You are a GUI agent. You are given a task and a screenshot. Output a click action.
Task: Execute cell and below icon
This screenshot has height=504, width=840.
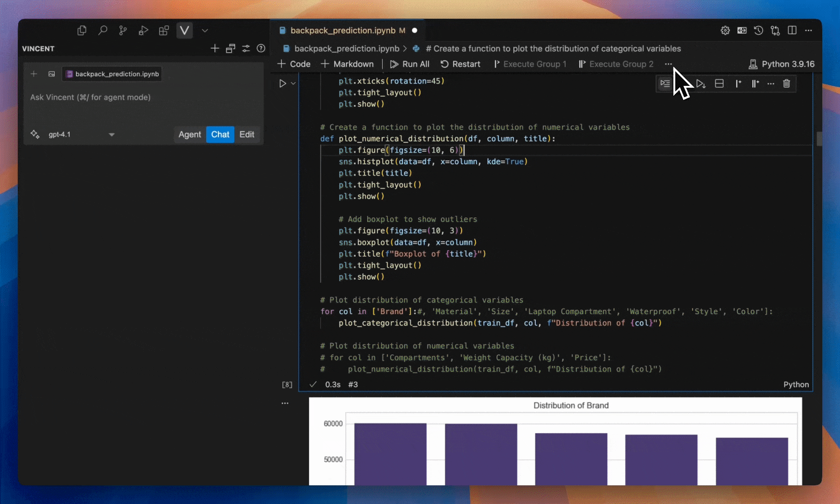(701, 84)
